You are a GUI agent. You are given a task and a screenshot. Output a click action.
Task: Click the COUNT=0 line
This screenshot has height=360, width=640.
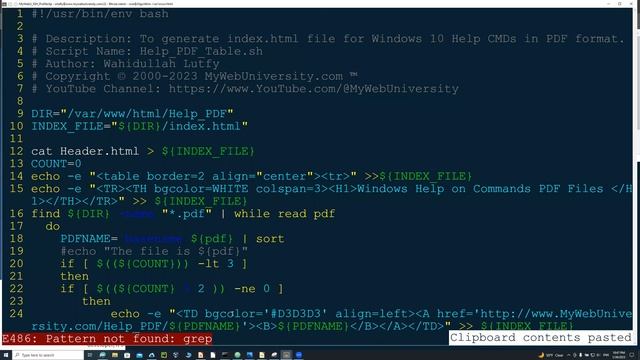pyautogui.click(x=56, y=164)
